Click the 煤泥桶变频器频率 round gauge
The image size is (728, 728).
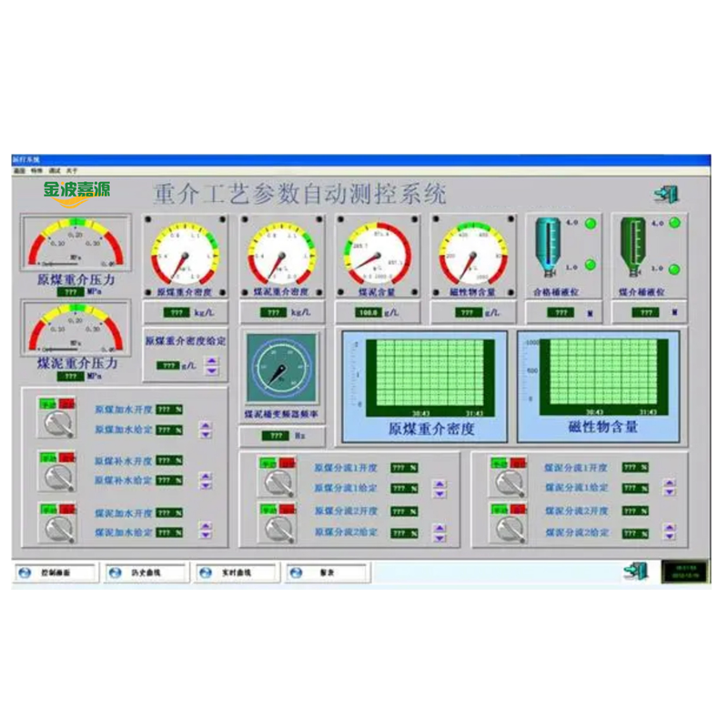(x=281, y=369)
